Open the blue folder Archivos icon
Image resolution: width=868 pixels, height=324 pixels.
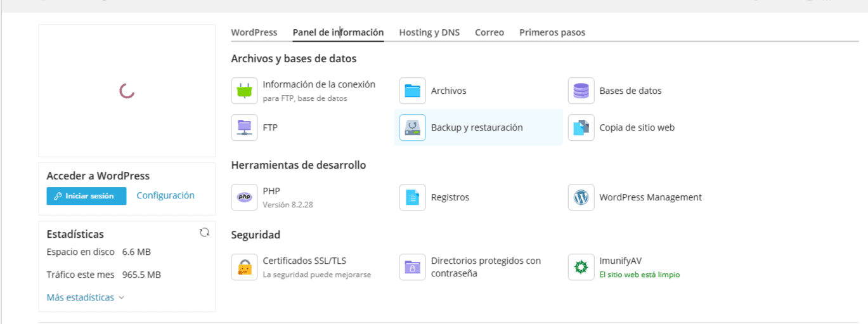[x=413, y=91]
